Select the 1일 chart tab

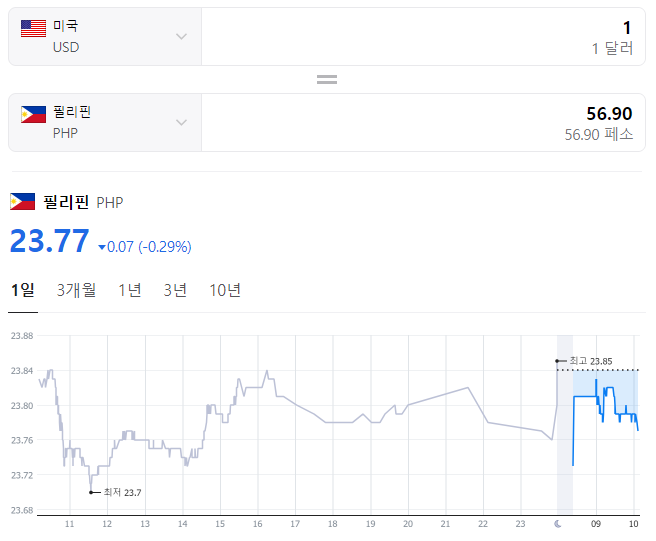(x=23, y=290)
